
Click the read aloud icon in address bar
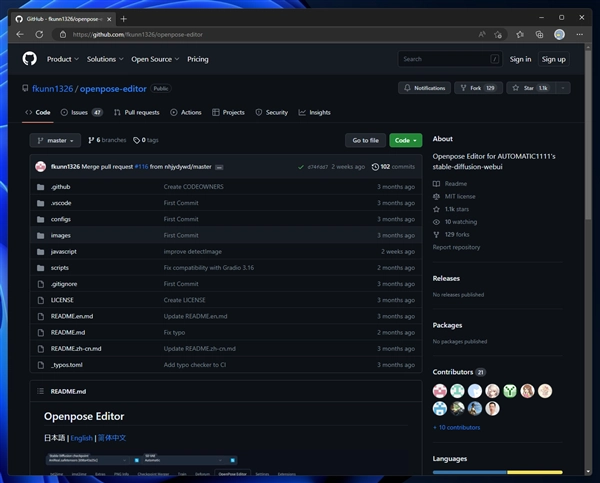click(x=482, y=34)
